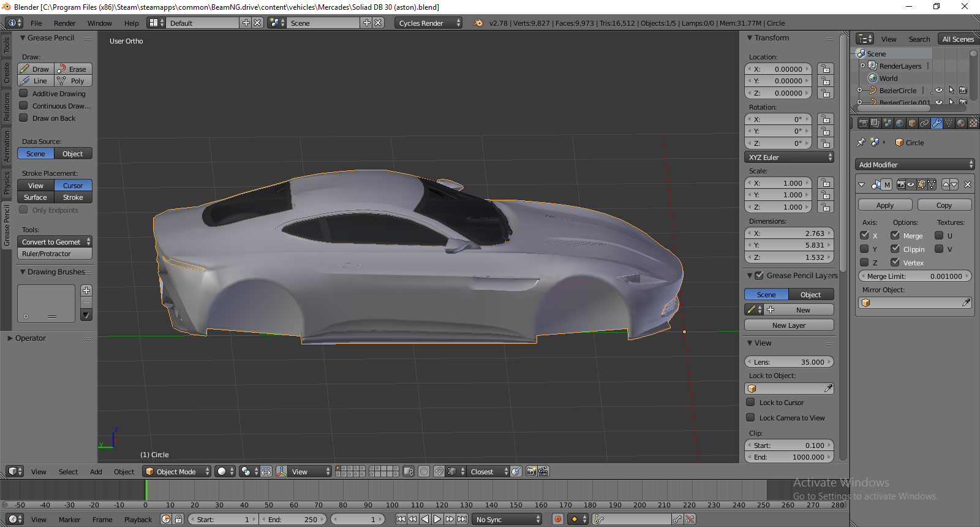The image size is (980, 527).
Task: Open the Add Modifier dropdown
Action: pyautogui.click(x=914, y=165)
